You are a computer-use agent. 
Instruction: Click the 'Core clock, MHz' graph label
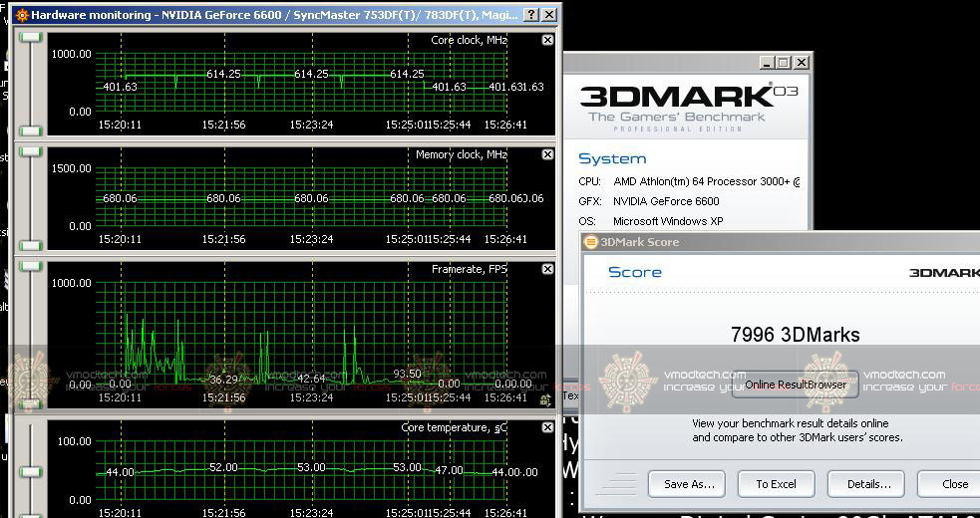click(469, 40)
